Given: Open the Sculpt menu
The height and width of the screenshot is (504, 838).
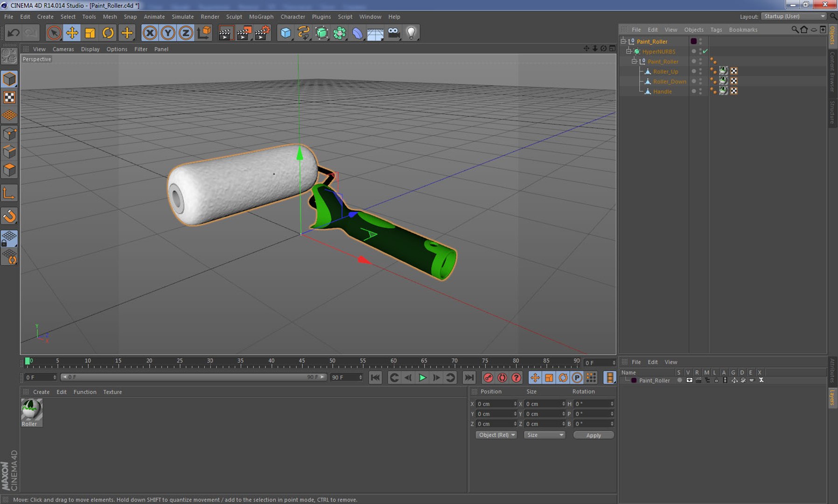Looking at the screenshot, I should click(x=234, y=17).
